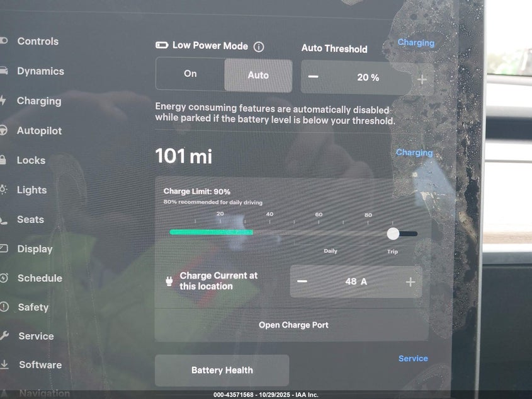Screen dimensions: 532x399
Task: Click the Schedule clock icon
Action: pyautogui.click(x=4, y=278)
